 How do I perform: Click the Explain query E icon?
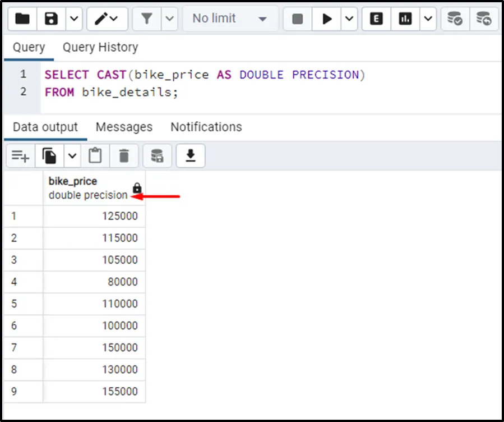377,19
